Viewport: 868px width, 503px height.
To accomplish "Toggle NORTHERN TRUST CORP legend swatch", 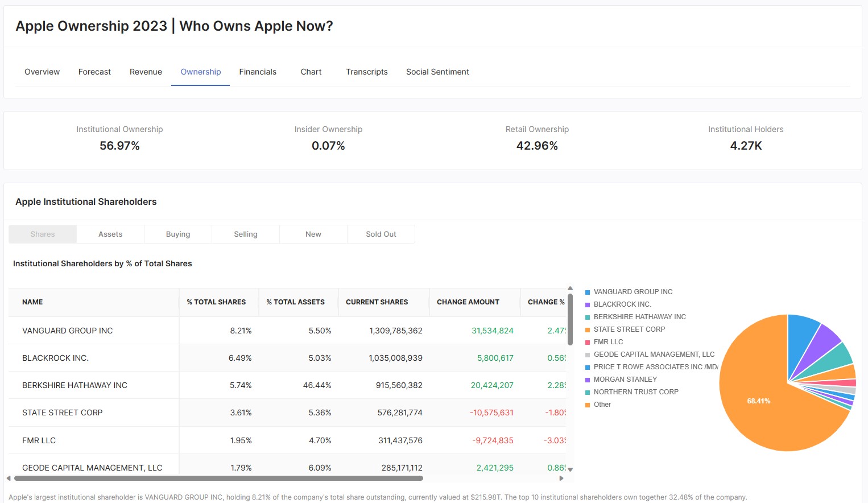I will tap(588, 392).
